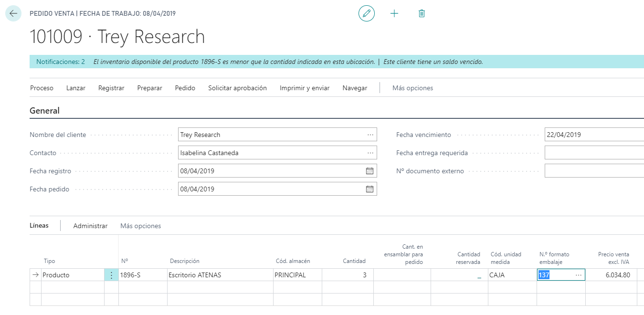Click the Nº documento externo field

(594, 171)
